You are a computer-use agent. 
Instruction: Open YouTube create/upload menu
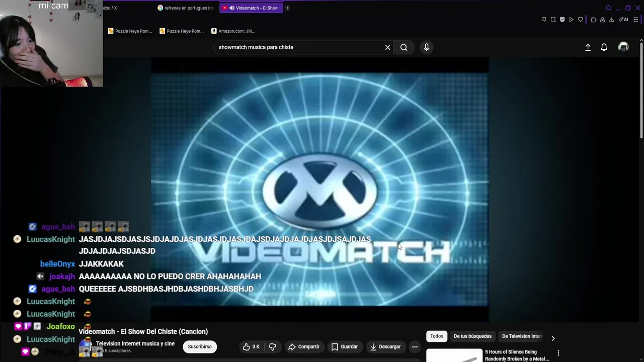588,47
